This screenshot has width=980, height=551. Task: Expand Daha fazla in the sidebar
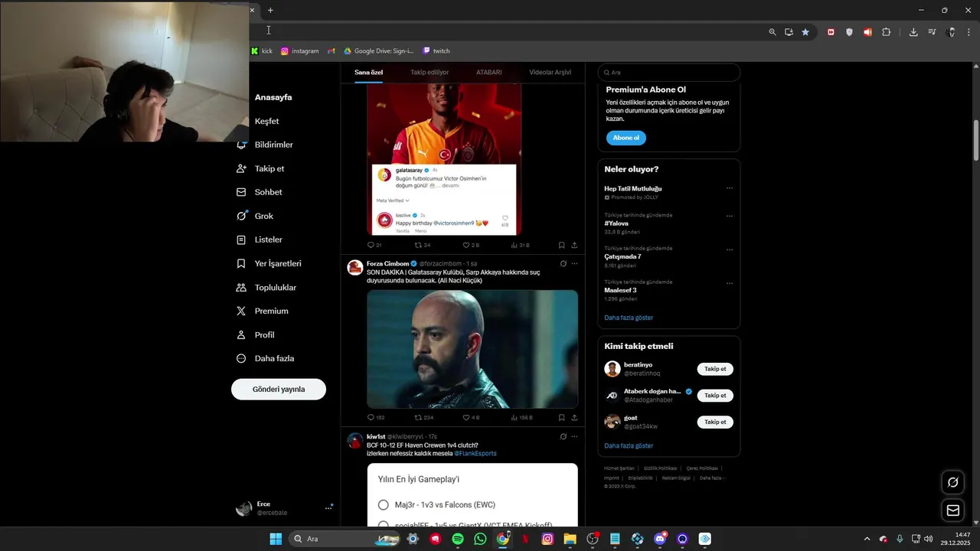click(x=265, y=358)
